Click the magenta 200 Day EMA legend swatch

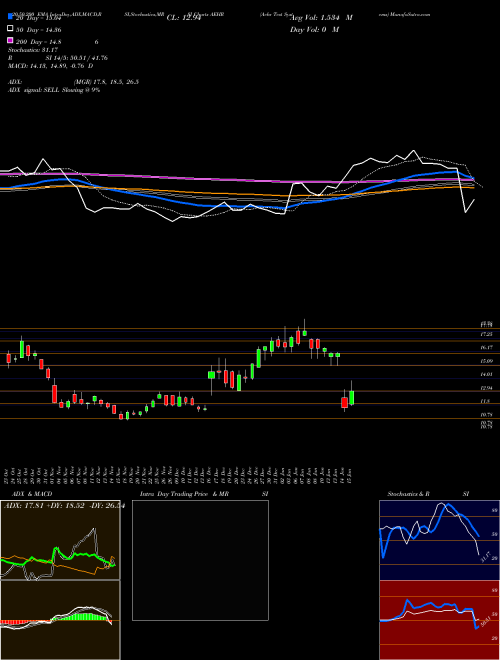10,40
